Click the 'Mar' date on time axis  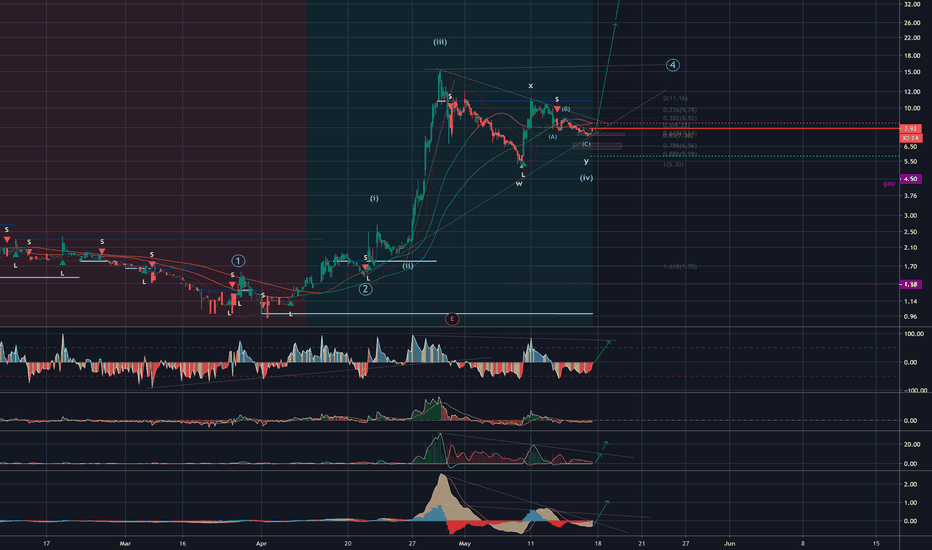125,543
